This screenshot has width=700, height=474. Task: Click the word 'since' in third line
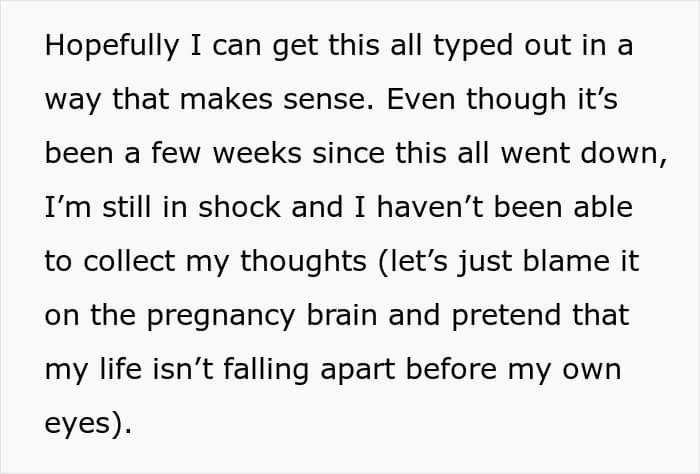click(348, 153)
